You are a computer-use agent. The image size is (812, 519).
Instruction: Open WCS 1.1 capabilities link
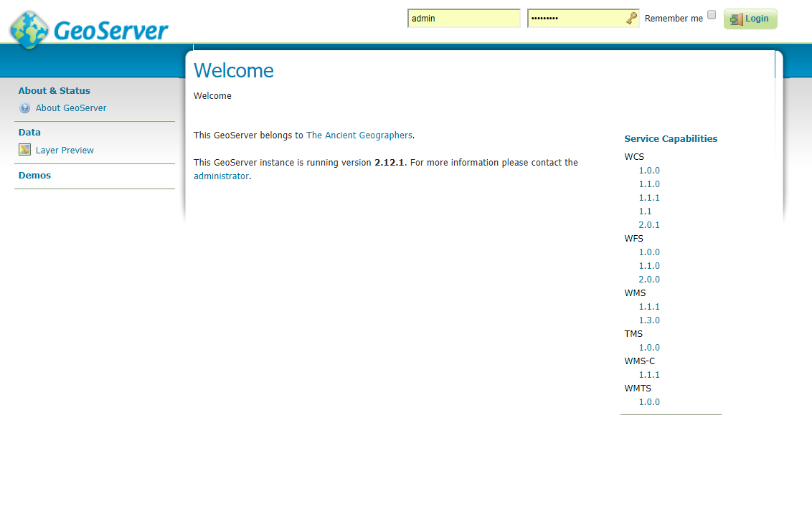click(x=646, y=211)
